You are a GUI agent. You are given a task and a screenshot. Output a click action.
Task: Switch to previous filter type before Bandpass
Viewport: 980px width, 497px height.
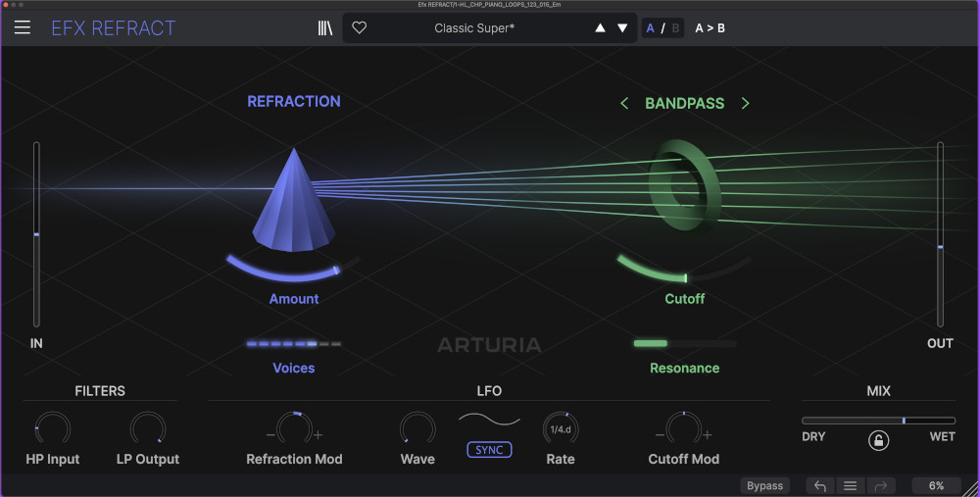(x=624, y=103)
